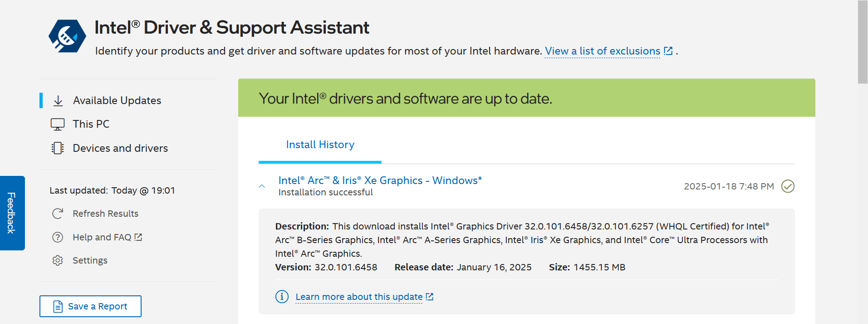The height and width of the screenshot is (324, 868).
Task: Open Learn more about this update link
Action: coord(359,297)
